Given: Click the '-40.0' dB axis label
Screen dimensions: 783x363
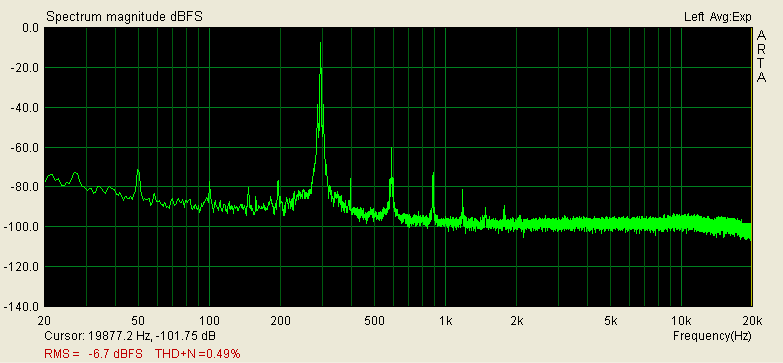Looking at the screenshot, I should pyautogui.click(x=25, y=108).
